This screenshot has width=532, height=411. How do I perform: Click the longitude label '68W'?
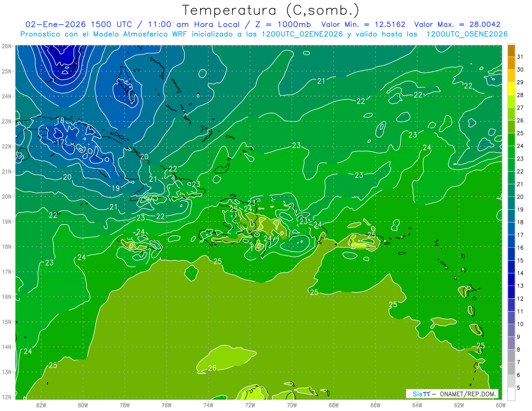click(x=334, y=405)
